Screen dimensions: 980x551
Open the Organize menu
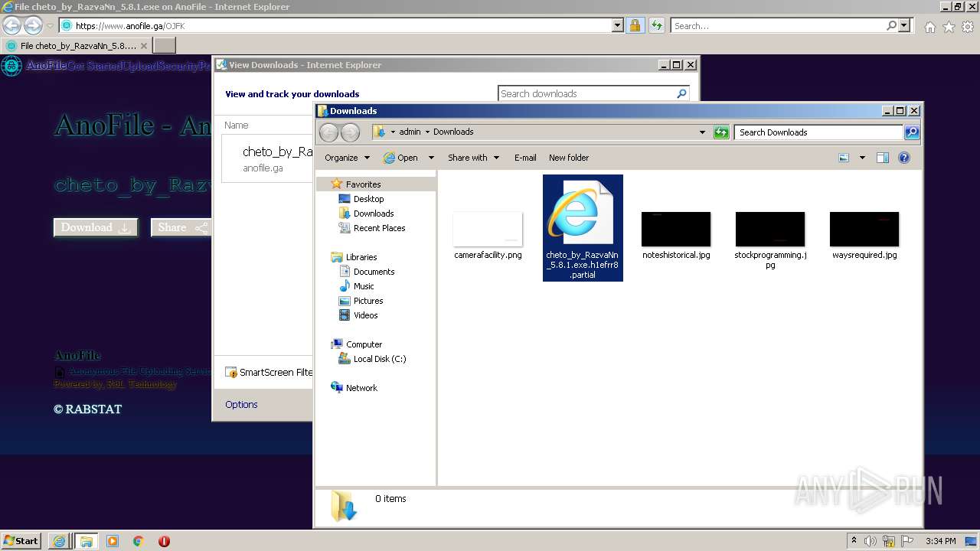pyautogui.click(x=347, y=158)
